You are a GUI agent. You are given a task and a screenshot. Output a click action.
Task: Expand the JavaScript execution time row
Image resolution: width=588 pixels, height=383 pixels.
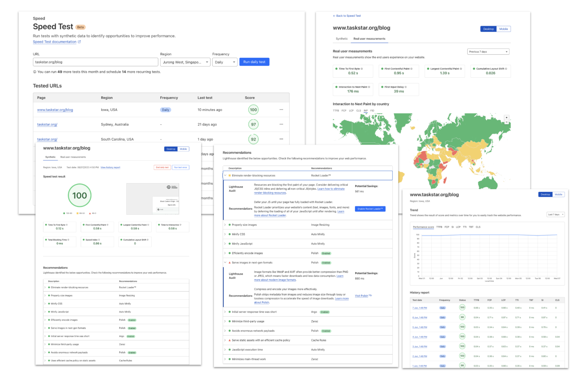(x=225, y=350)
